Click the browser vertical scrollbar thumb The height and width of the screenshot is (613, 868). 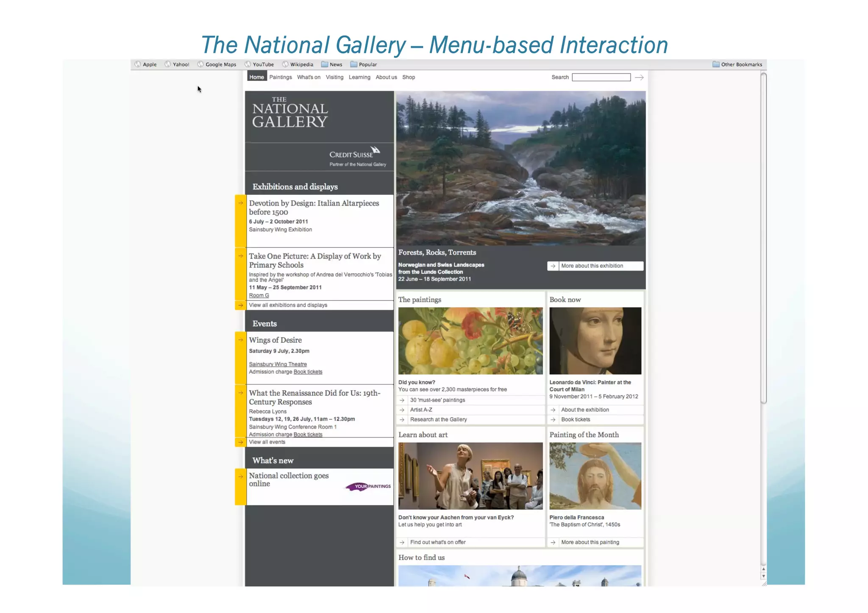763,238
